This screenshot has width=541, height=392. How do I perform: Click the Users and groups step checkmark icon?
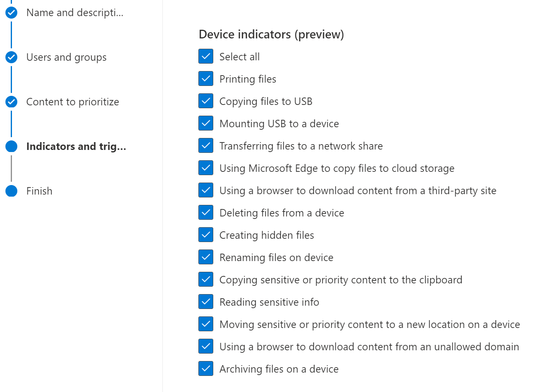tap(12, 57)
